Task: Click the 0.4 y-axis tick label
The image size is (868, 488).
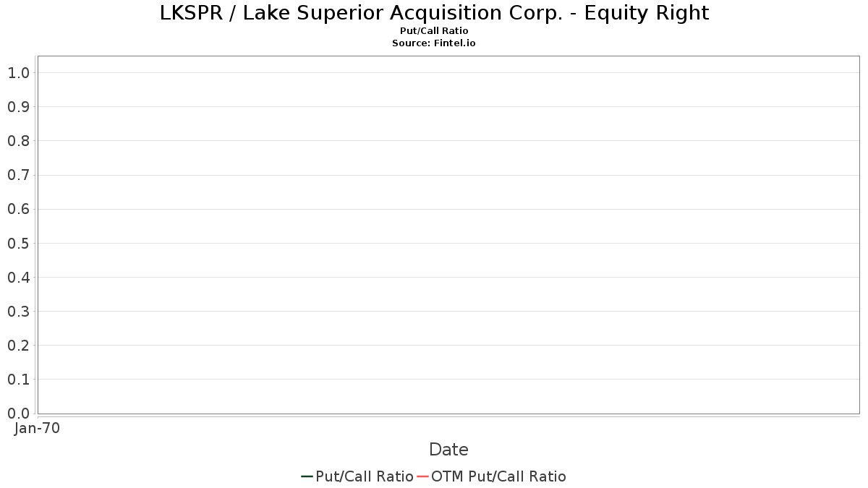Action: [18, 278]
